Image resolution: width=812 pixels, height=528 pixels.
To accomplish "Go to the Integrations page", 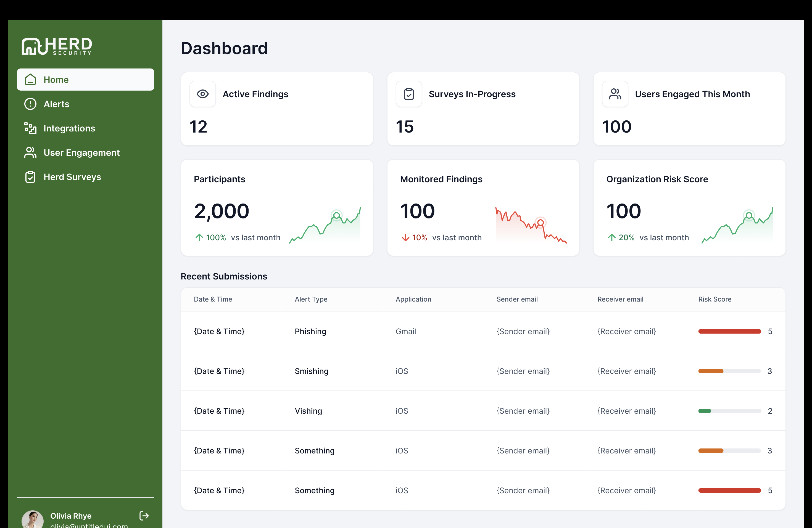I will tap(69, 128).
